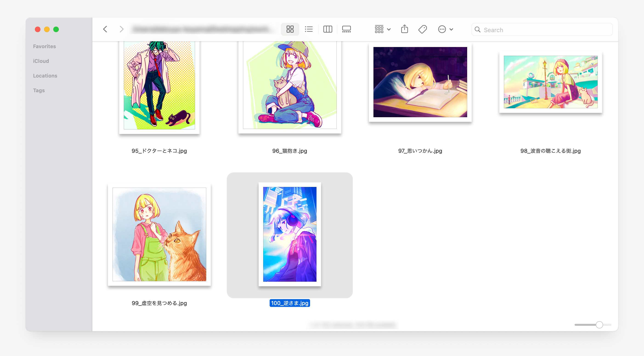
Task: Select the 99_虚空を見つめる.jpg image
Action: coord(159,234)
